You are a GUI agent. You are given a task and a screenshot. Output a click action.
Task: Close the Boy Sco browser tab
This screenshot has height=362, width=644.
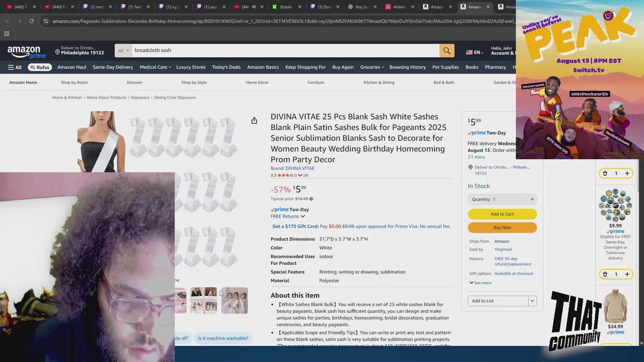[375, 7]
